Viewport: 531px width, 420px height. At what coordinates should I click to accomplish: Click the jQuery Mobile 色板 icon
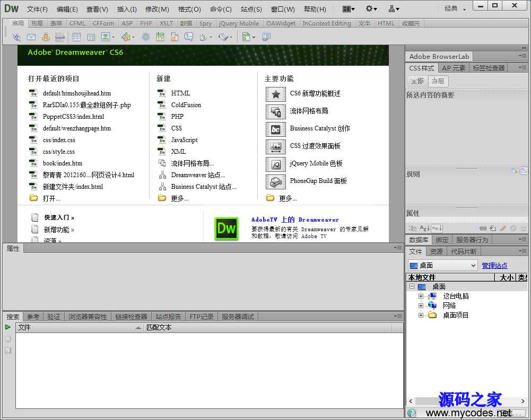276,164
